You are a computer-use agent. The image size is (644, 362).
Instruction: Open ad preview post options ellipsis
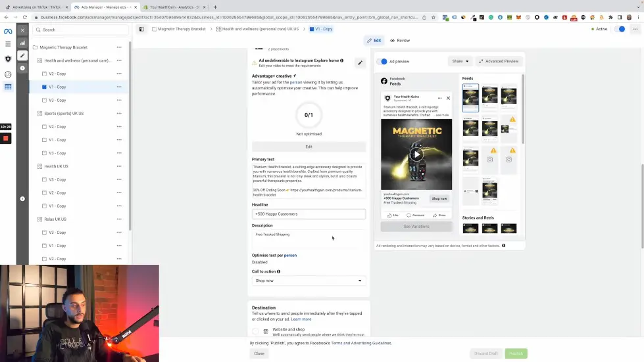tap(439, 98)
